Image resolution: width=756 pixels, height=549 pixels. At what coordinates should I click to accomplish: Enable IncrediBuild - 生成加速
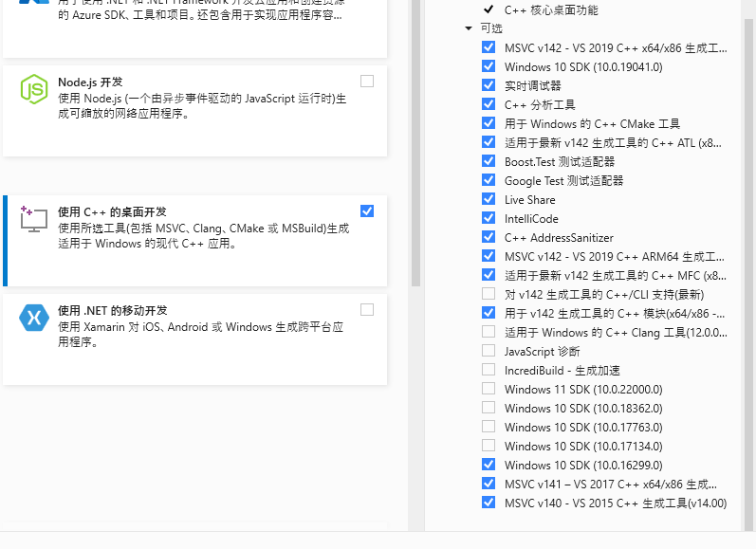point(489,370)
